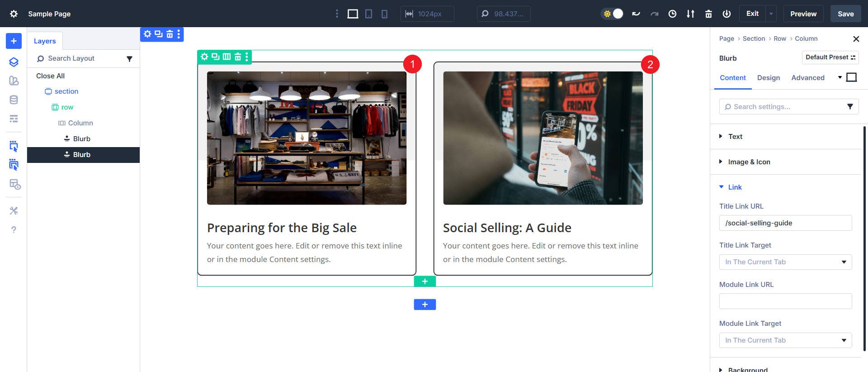The height and width of the screenshot is (372, 868).
Task: Click title Social Selling: A Guide
Action: (507, 228)
